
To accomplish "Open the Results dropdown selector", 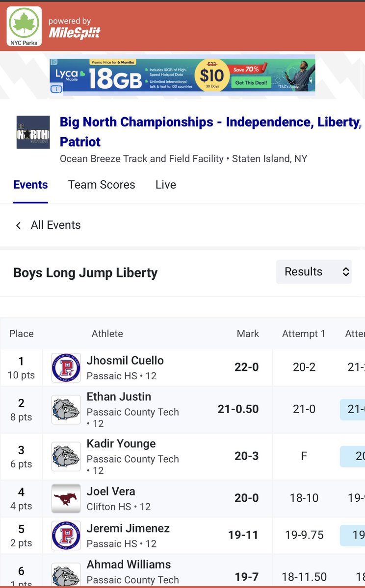I will coord(314,271).
